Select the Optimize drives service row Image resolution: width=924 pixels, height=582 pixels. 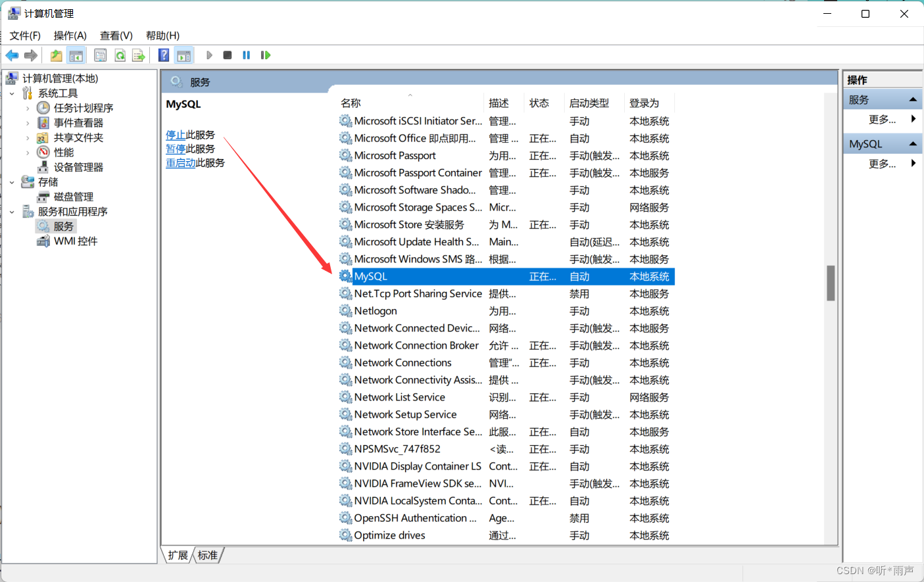(x=506, y=535)
